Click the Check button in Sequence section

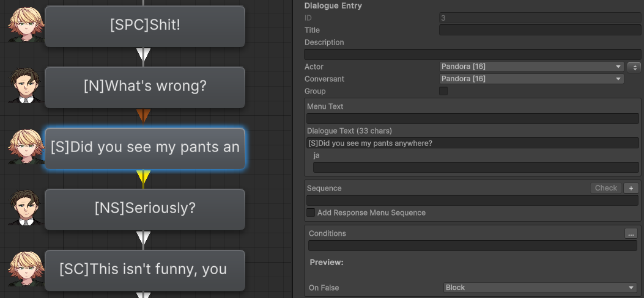(x=606, y=188)
